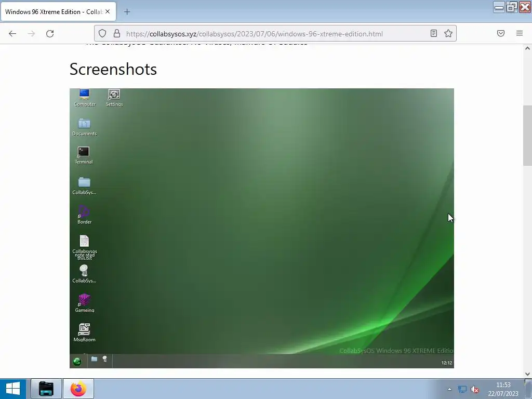Click the bin quick-launch icon in screenshot taskbar
The width and height of the screenshot is (532, 399).
click(105, 358)
